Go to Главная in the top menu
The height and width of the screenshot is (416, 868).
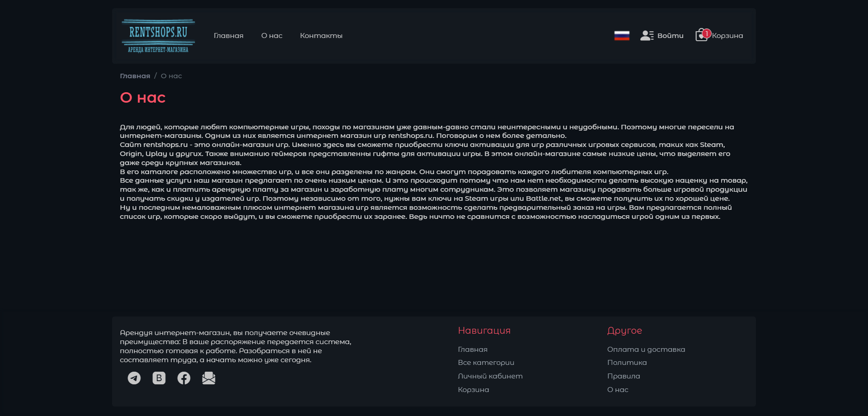229,36
